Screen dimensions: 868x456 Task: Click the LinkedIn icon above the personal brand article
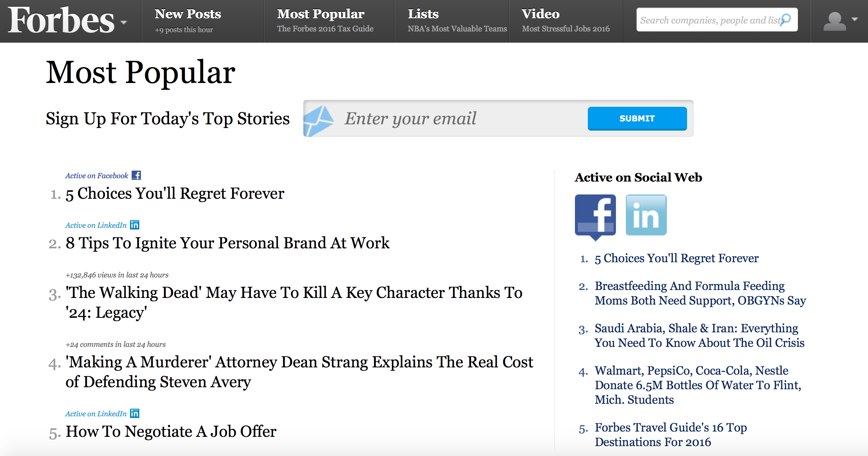click(x=134, y=225)
